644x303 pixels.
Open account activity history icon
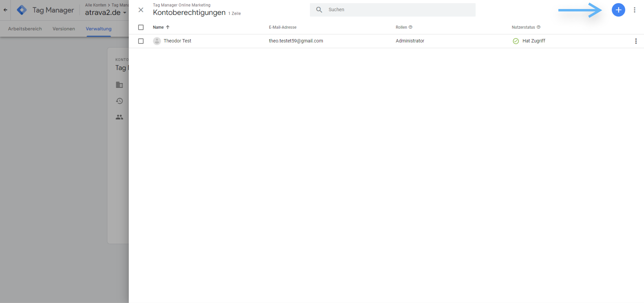[119, 101]
